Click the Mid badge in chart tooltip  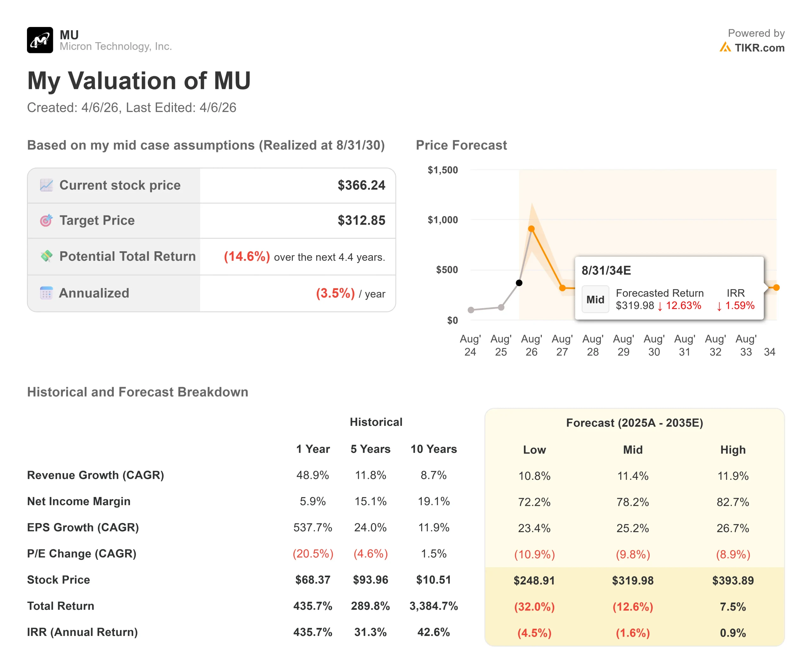[595, 299]
